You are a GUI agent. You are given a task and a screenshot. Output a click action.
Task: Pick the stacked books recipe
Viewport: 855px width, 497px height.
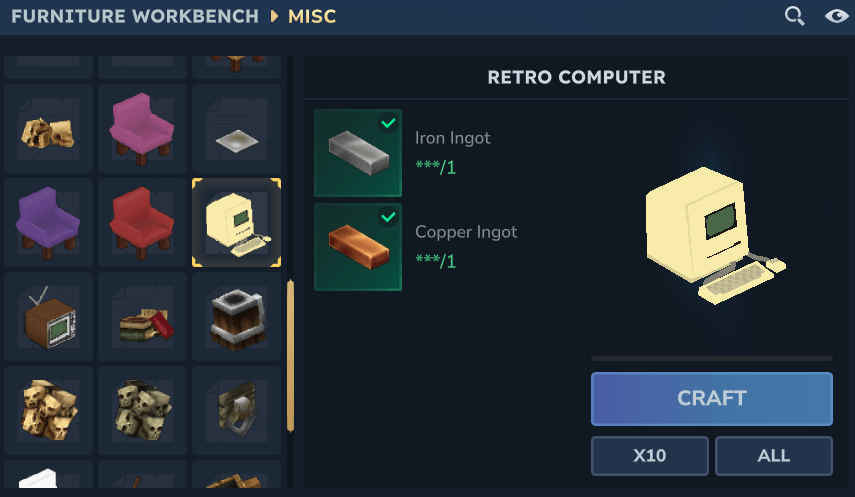click(x=142, y=316)
